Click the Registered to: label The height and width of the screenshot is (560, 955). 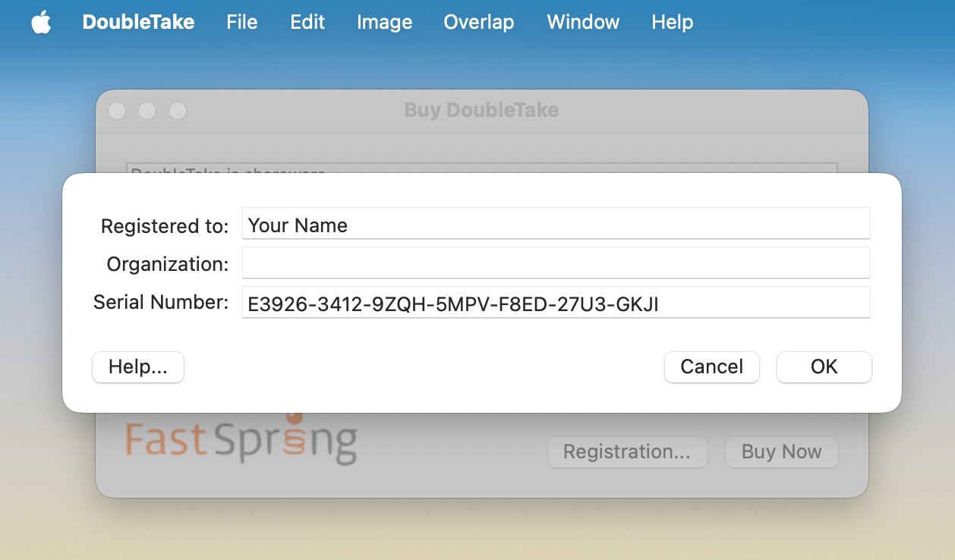[x=165, y=226]
